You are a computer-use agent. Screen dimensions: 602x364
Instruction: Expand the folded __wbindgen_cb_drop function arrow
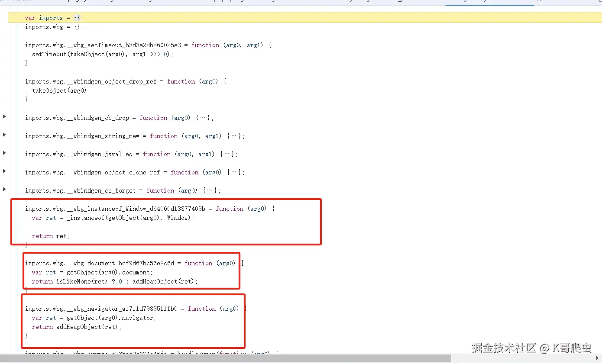[4, 116]
